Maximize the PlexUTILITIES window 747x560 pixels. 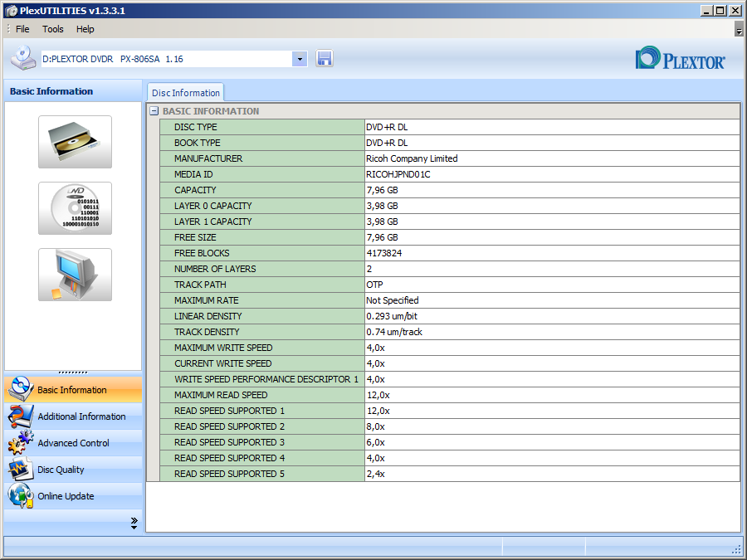(720, 11)
